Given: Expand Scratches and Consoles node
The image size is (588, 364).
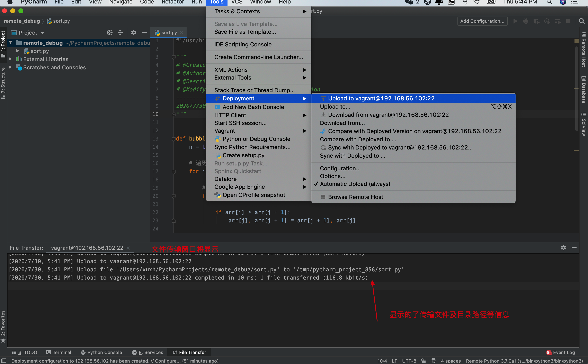Looking at the screenshot, I should coord(10,67).
